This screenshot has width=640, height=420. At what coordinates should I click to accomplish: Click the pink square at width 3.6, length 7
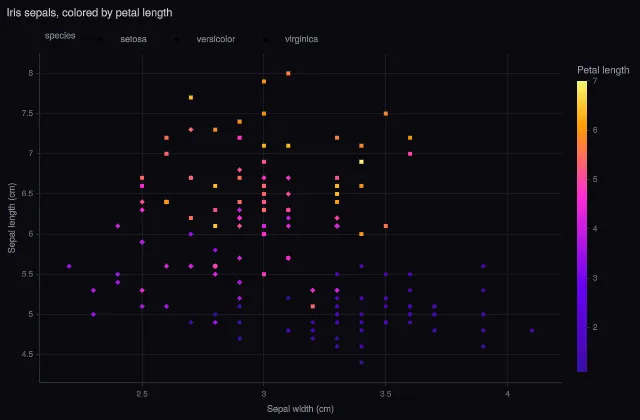coord(410,154)
